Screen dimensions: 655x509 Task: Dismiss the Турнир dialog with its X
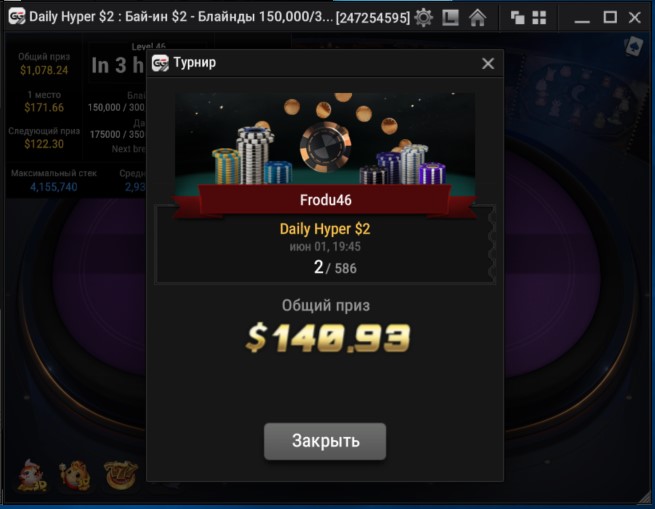click(x=488, y=64)
